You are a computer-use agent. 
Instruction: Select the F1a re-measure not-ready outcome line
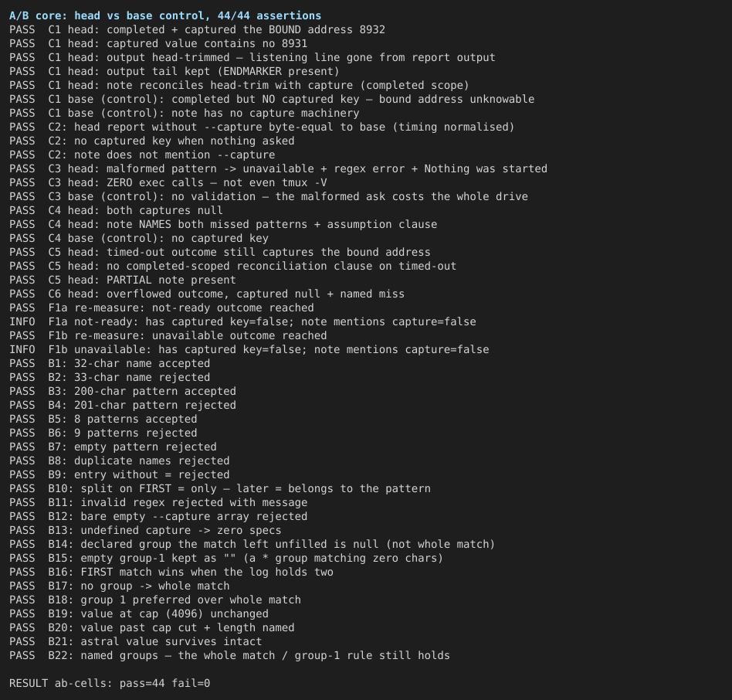[161, 308]
